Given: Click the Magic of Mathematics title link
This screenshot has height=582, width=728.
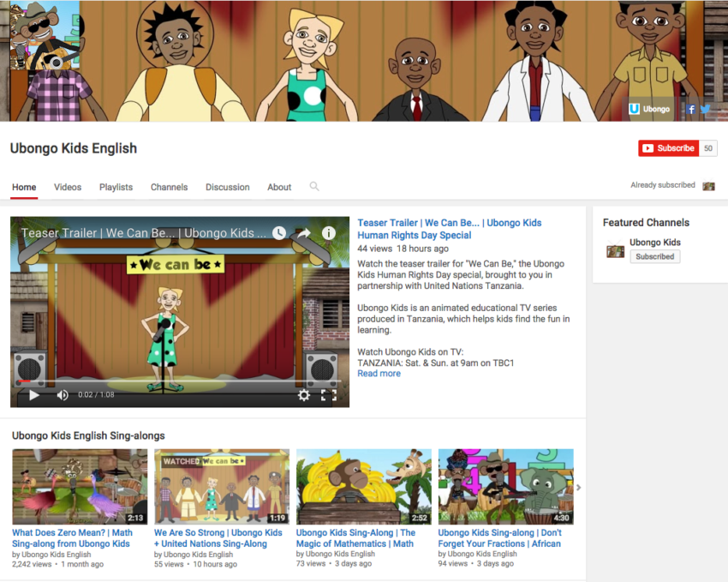Looking at the screenshot, I should [x=355, y=538].
